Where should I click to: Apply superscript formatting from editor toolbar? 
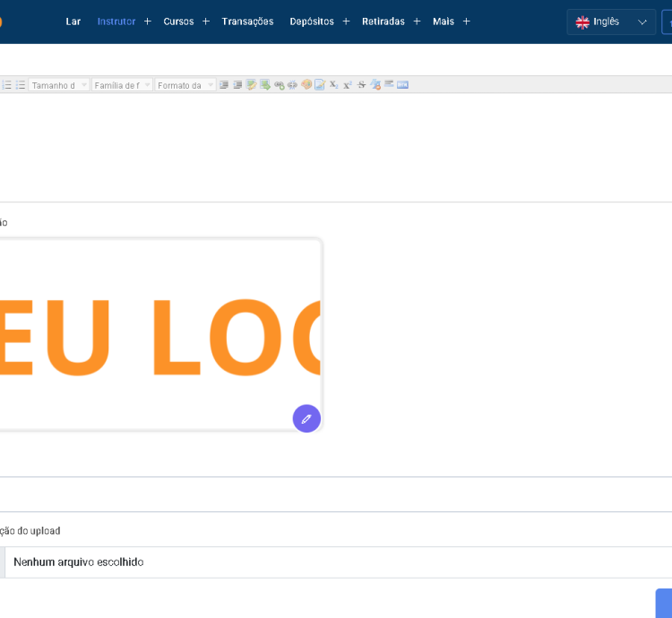pyautogui.click(x=348, y=85)
